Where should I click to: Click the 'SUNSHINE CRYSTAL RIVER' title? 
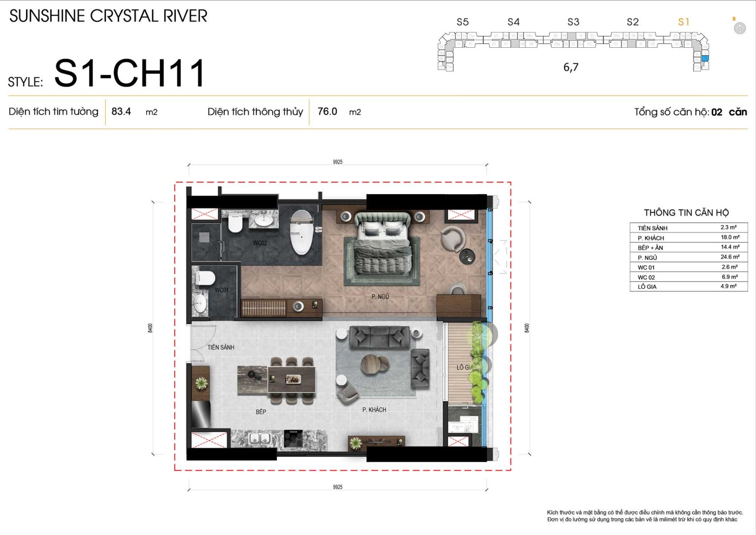(x=108, y=16)
